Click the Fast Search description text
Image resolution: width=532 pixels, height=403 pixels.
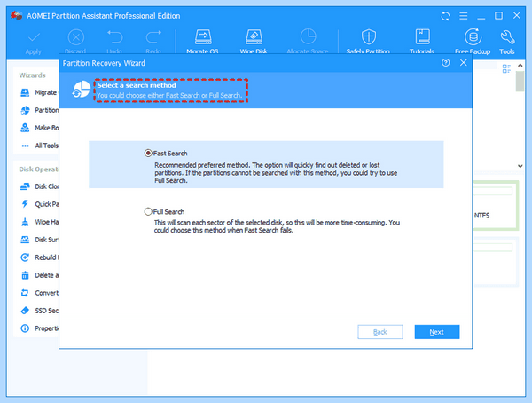(276, 172)
